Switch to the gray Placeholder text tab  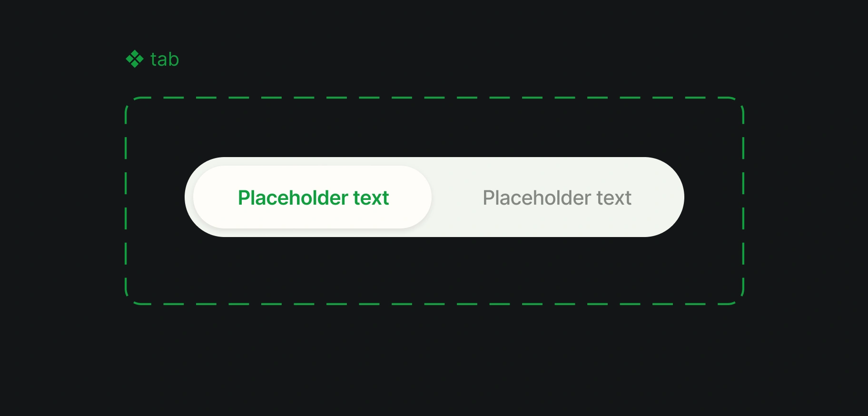(x=557, y=197)
